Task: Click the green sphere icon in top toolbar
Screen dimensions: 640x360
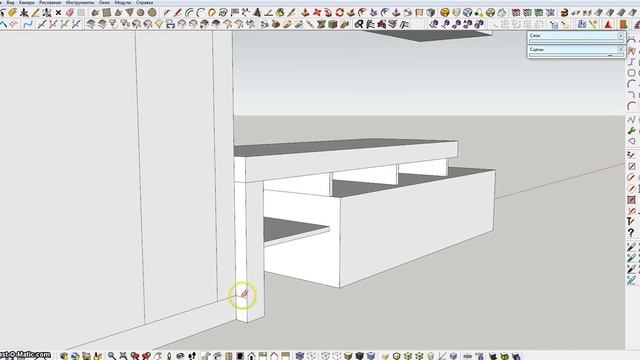Action: point(491,13)
